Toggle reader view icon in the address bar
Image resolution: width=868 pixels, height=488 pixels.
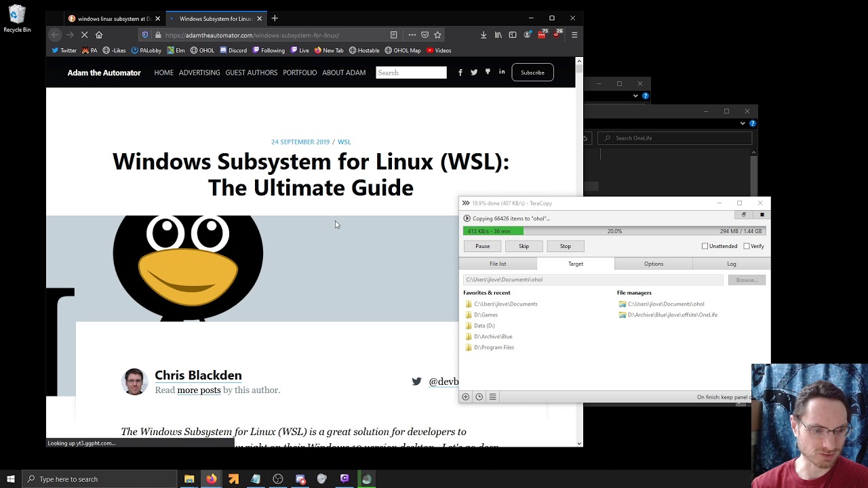[x=393, y=35]
